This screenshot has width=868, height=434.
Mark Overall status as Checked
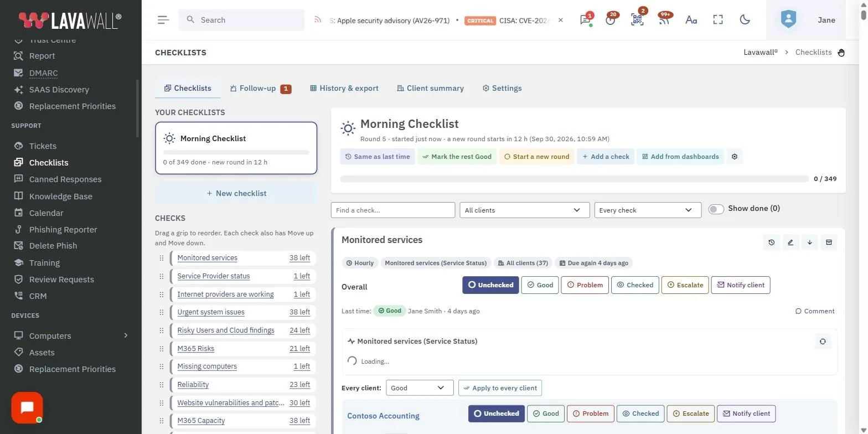635,285
